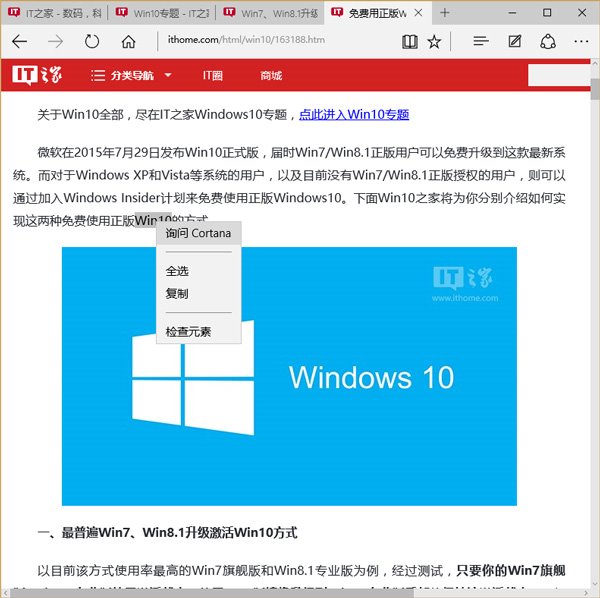The height and width of the screenshot is (598, 600).
Task: Open reading view book icon
Action: 409,42
